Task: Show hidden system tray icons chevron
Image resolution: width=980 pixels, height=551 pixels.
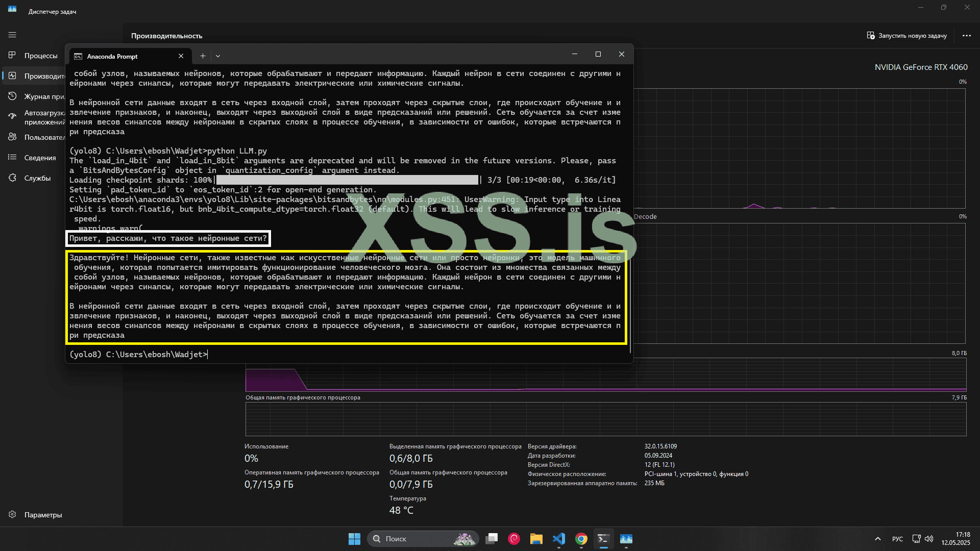Action: coord(877,539)
